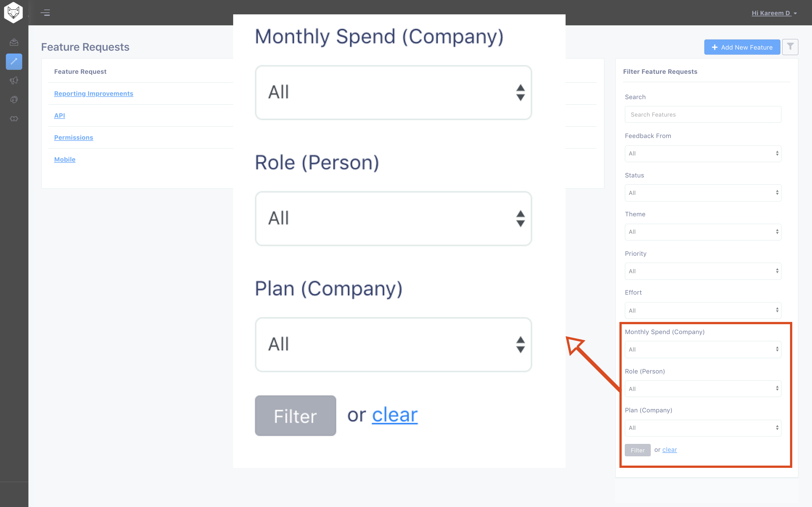Select the feature requests pencil icon
812x507 pixels.
point(14,62)
